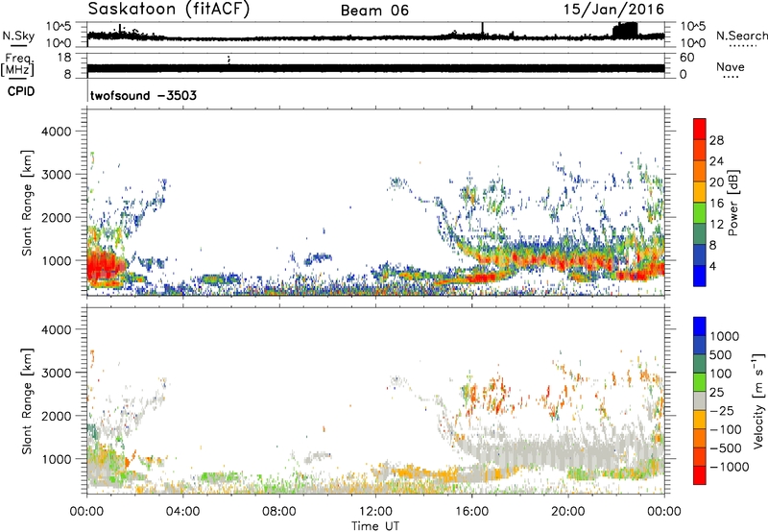Click the '12:00' time axis label
Screen dimensions: 768x532
click(x=375, y=511)
